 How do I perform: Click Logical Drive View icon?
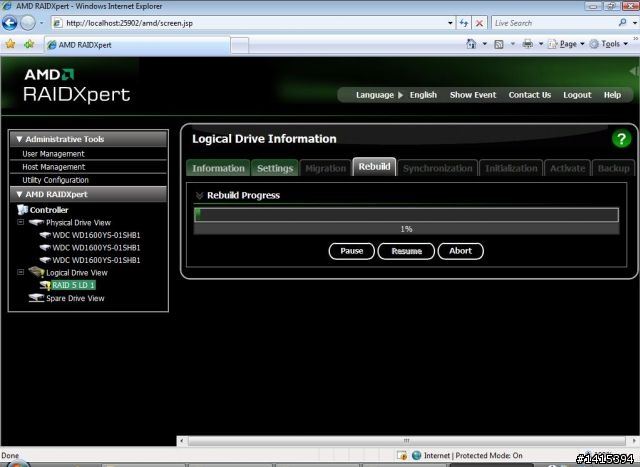[x=36, y=272]
